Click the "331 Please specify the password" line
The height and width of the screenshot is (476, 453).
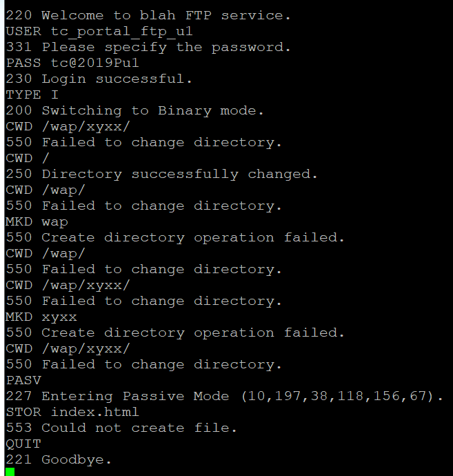148,47
